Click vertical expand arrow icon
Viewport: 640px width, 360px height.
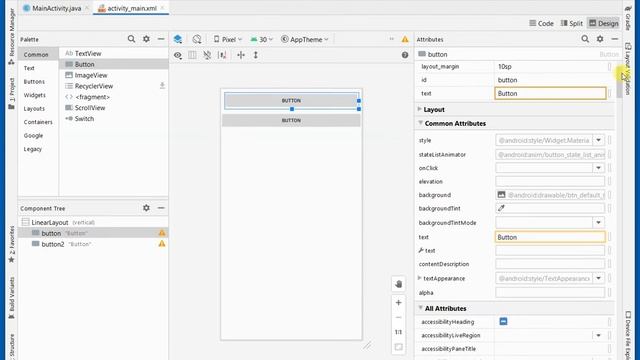click(x=256, y=55)
